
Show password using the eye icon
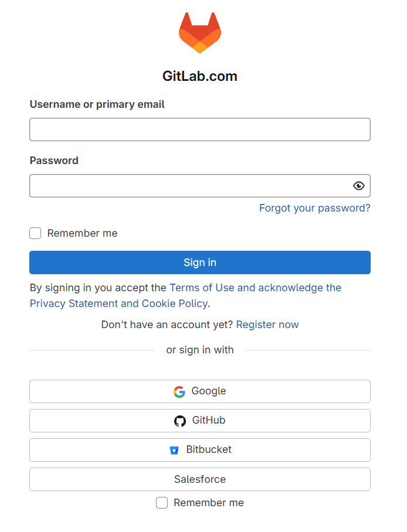359,186
